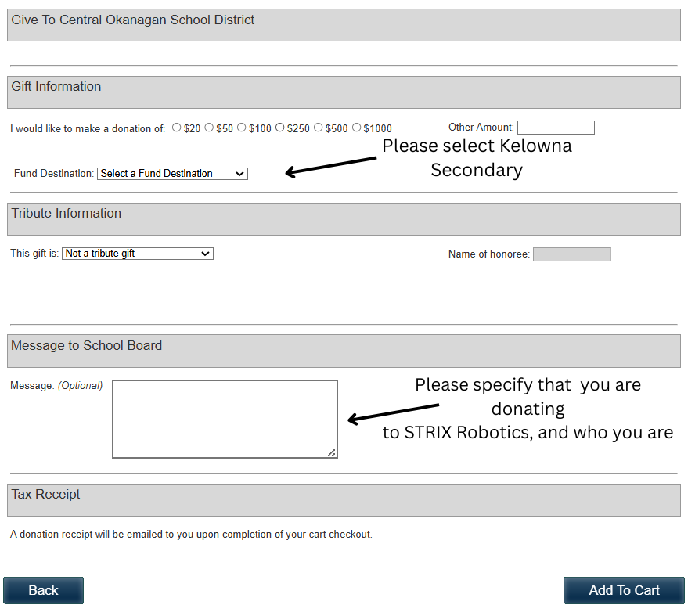Select the $20 donation radio button

coord(177,128)
